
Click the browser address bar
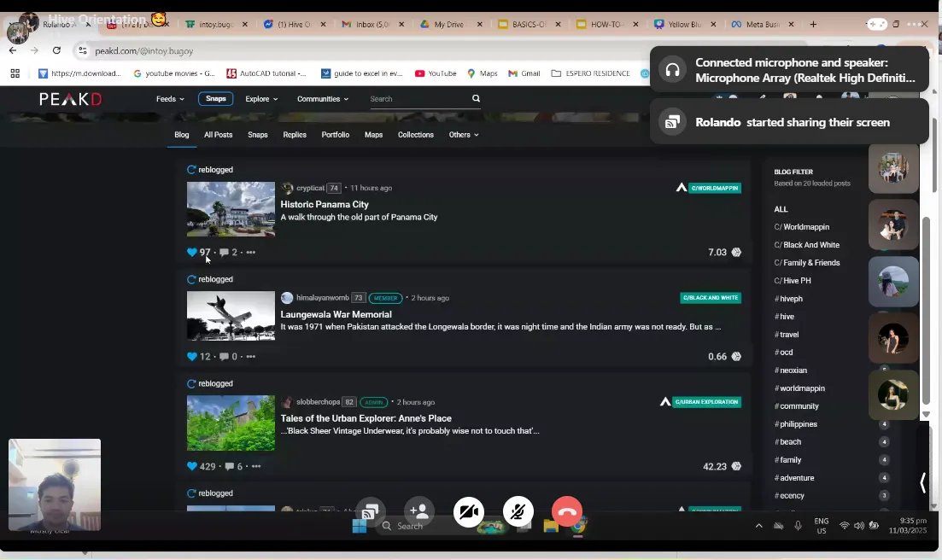(x=360, y=51)
